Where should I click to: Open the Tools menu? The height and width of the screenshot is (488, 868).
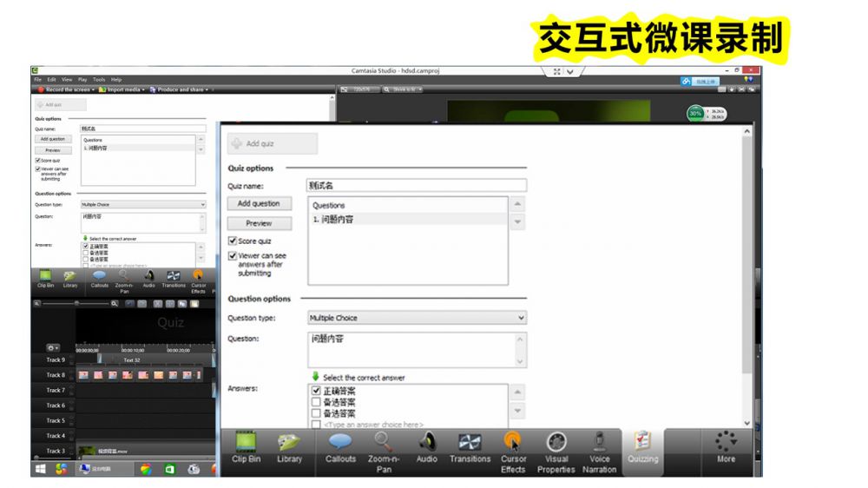[x=99, y=79]
